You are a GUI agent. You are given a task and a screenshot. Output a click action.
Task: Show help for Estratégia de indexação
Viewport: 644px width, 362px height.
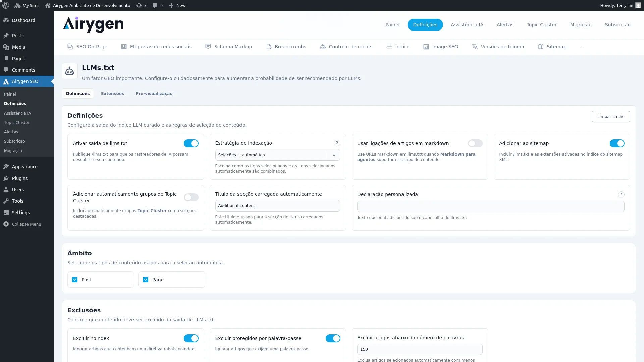tap(337, 143)
